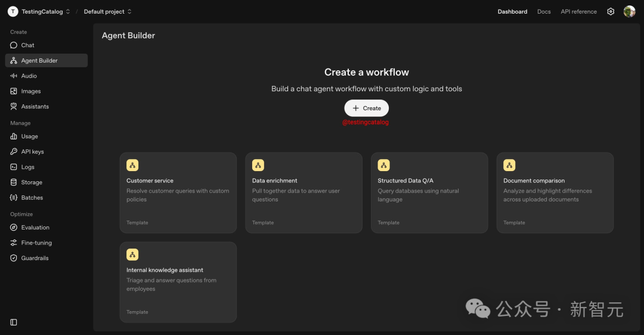Open settings gear in top bar
The width and height of the screenshot is (644, 335).
click(x=611, y=11)
